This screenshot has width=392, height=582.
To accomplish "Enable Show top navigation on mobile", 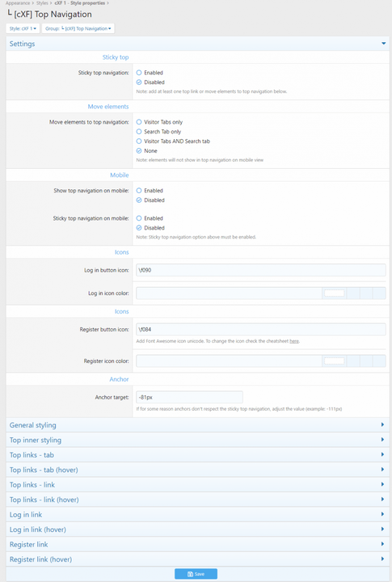I will coord(139,191).
